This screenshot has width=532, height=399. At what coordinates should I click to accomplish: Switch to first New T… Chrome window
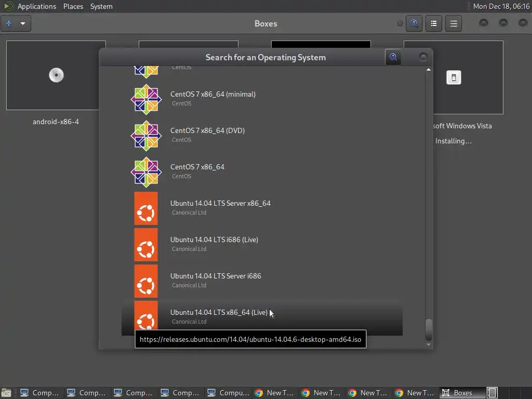[x=274, y=393]
